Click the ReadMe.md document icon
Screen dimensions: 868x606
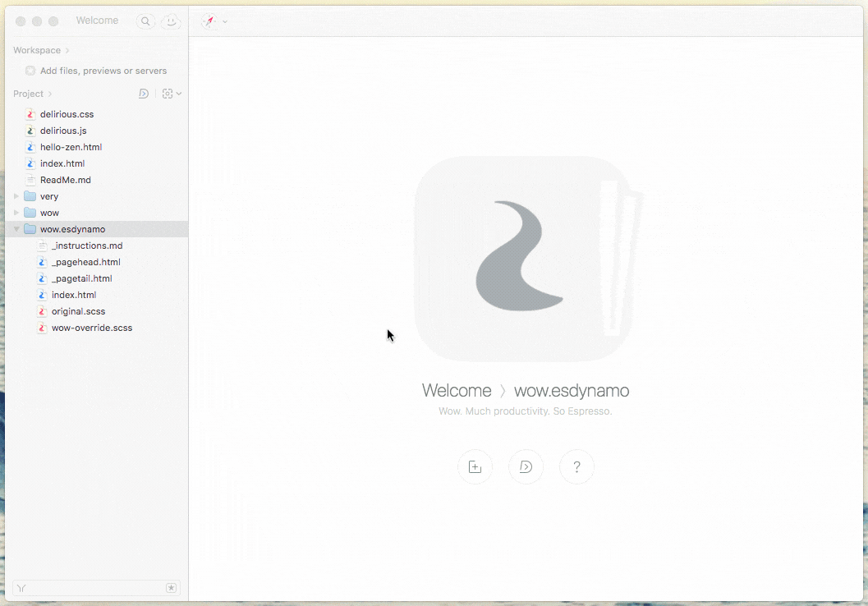coord(30,181)
